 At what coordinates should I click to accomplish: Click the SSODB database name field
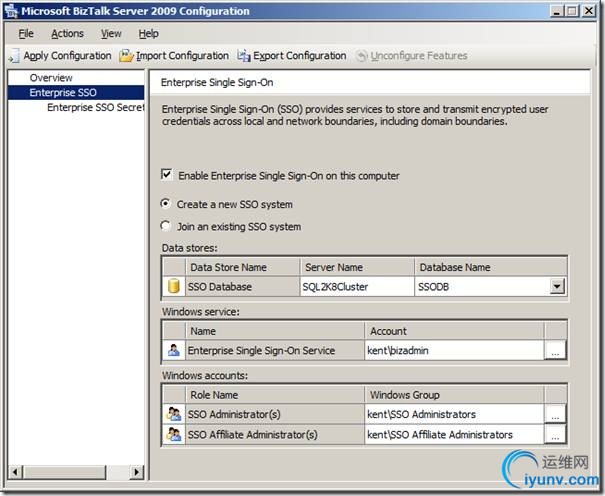pos(482,287)
